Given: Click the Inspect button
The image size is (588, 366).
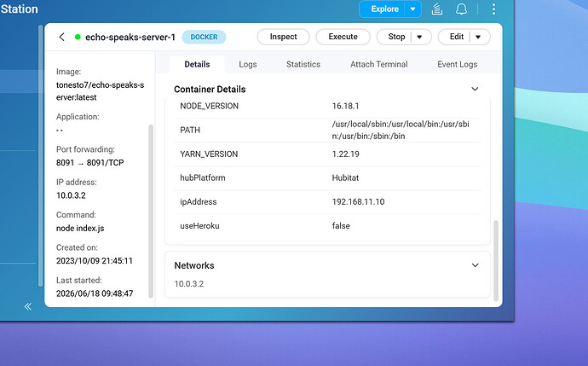Looking at the screenshot, I should (x=283, y=37).
